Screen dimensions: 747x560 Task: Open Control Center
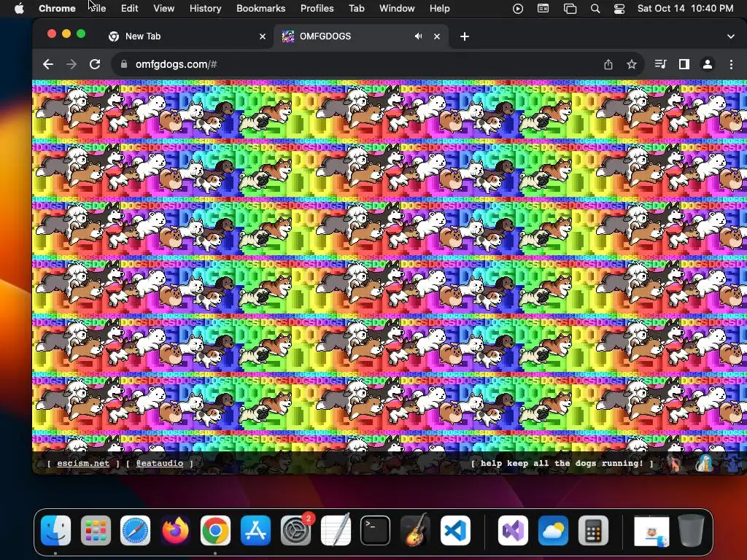tap(619, 8)
